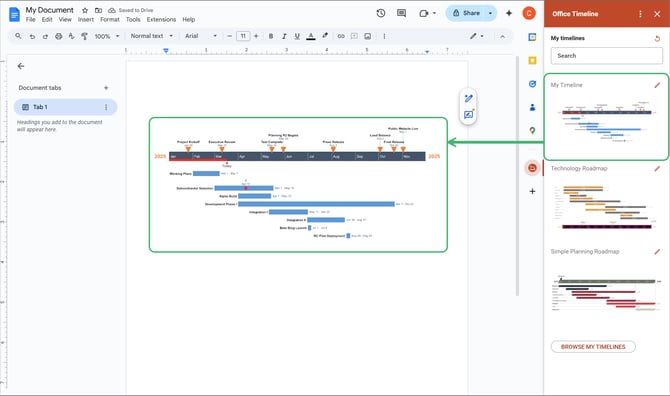Click the add comment toolbar icon

pos(354,36)
